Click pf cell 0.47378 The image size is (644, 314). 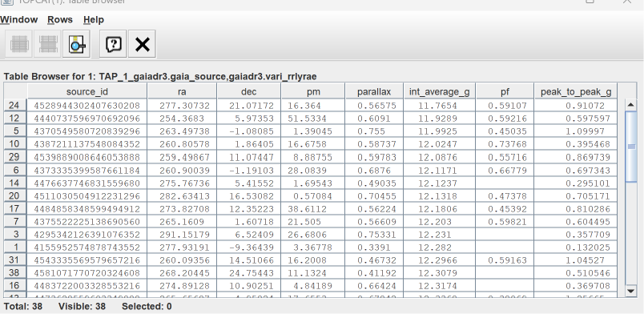[x=505, y=195]
